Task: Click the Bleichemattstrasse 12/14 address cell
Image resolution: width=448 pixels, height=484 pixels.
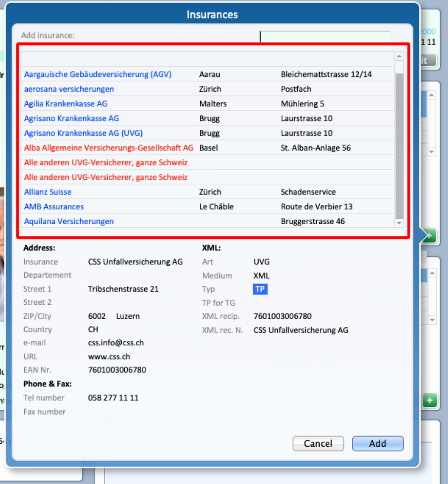Action: pyautogui.click(x=326, y=74)
